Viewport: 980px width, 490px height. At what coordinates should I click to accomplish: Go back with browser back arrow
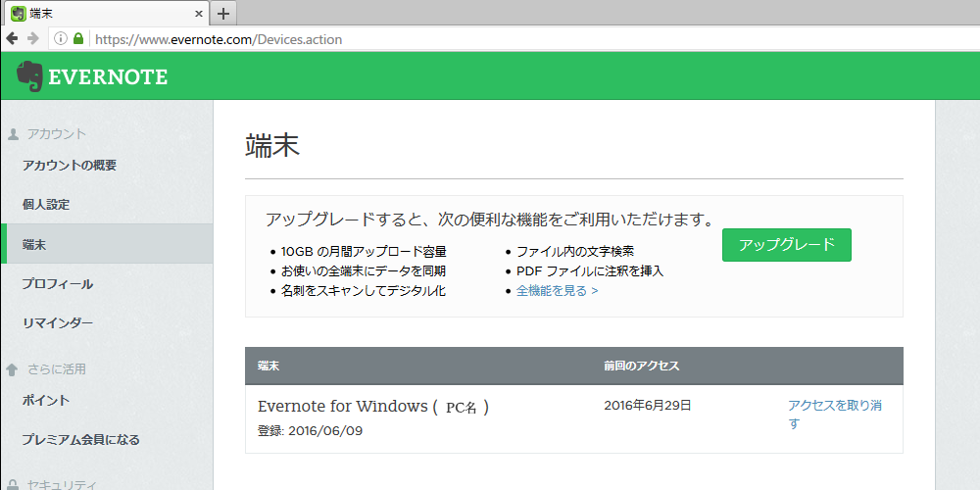coord(11,39)
